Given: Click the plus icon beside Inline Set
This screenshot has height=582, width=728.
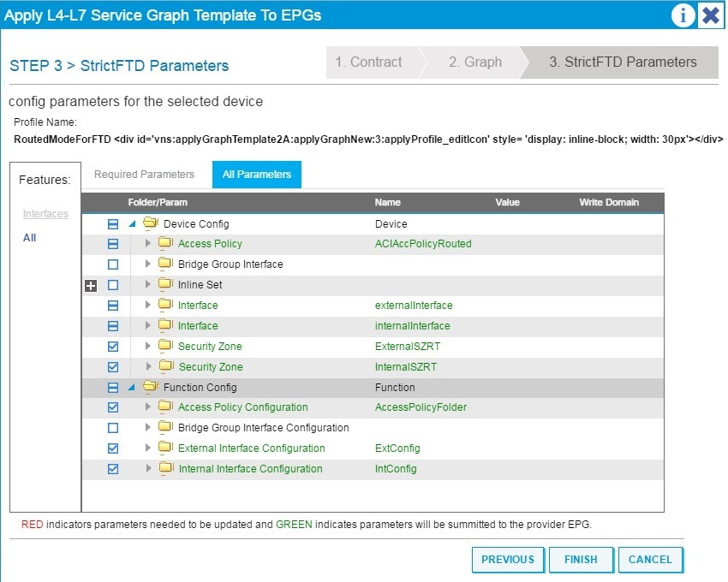Looking at the screenshot, I should tap(91, 285).
